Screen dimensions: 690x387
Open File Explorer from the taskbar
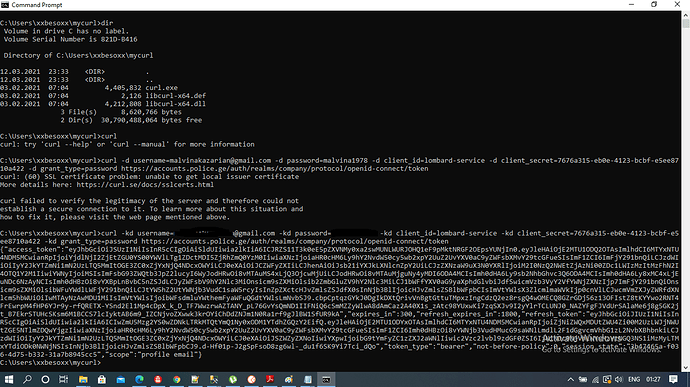click(83, 380)
